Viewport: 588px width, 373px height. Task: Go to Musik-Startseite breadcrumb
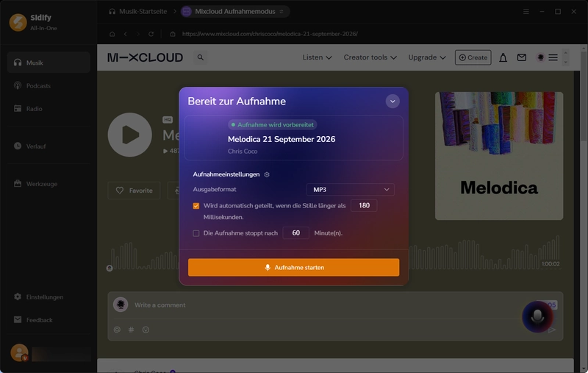[138, 11]
